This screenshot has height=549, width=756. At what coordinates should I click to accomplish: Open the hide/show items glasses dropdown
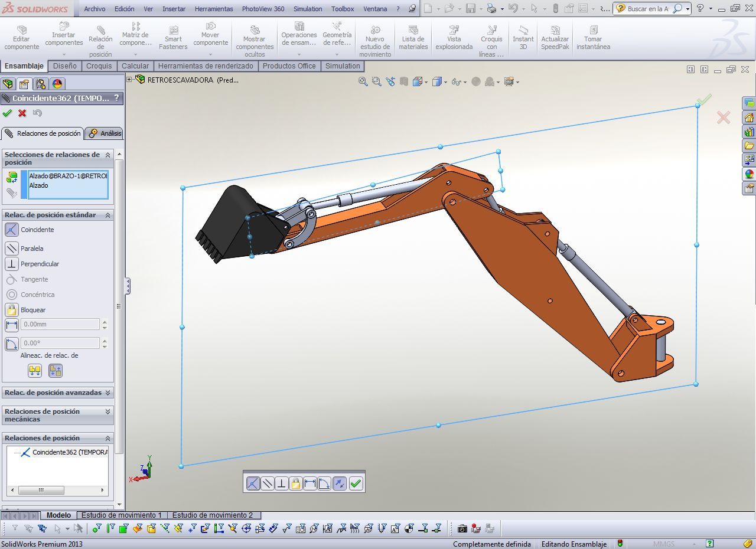click(465, 82)
